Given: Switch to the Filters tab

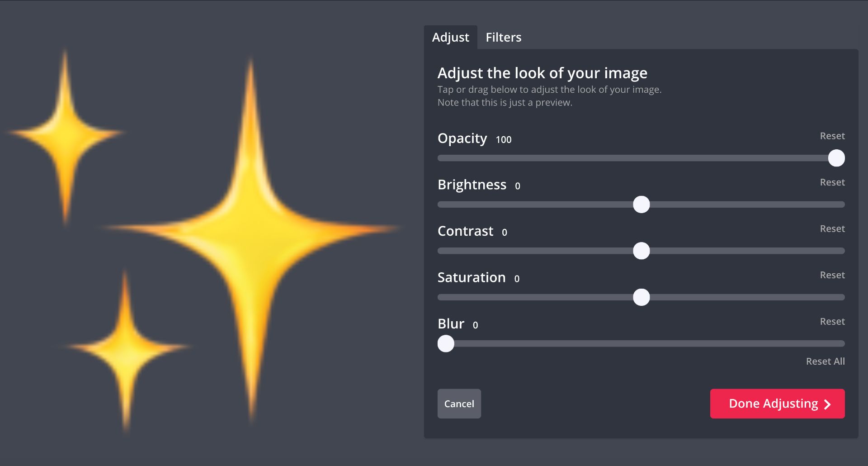Looking at the screenshot, I should 503,37.
